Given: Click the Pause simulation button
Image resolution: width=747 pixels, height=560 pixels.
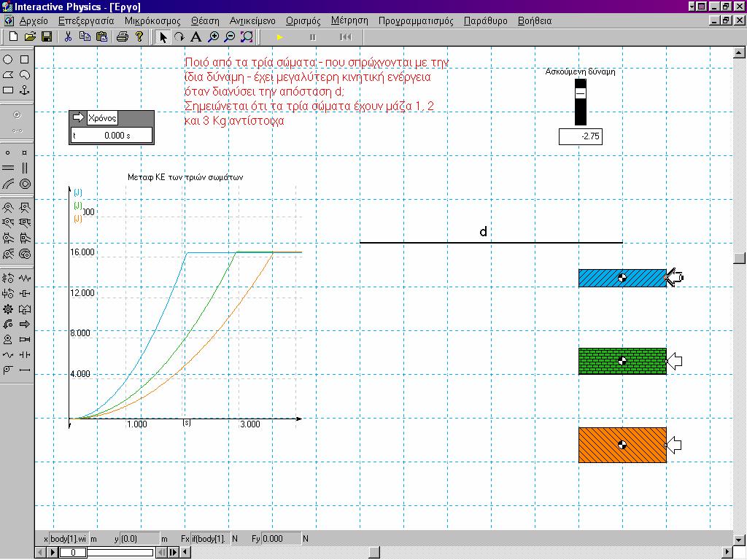Looking at the screenshot, I should [312, 37].
